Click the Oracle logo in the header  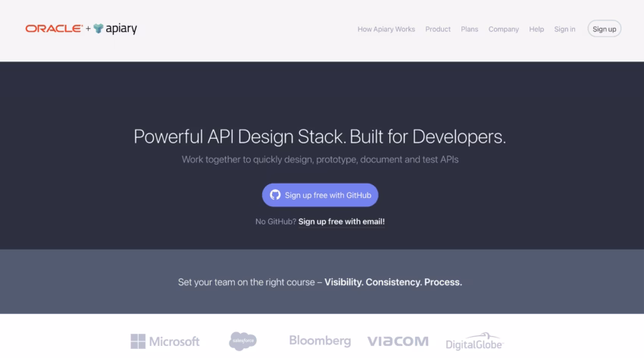53,29
